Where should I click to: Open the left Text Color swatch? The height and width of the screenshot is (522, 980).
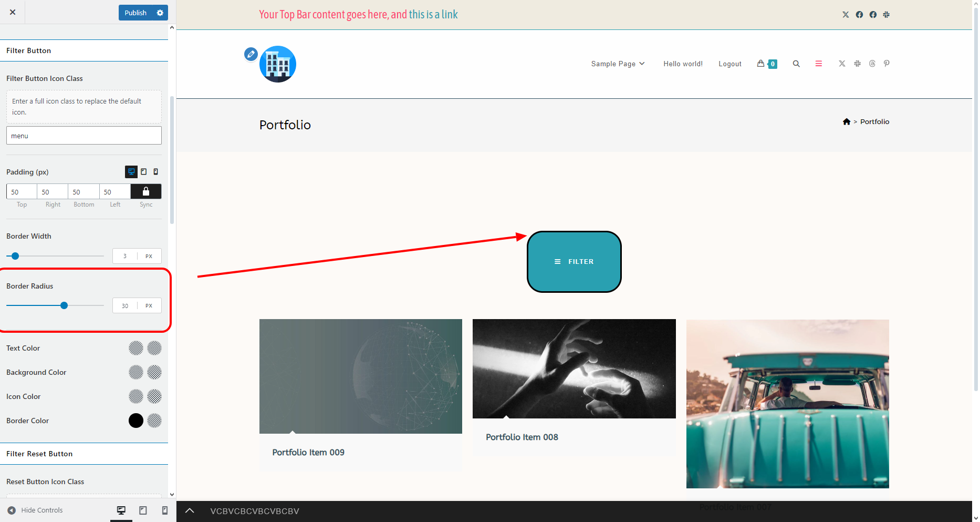[136, 348]
